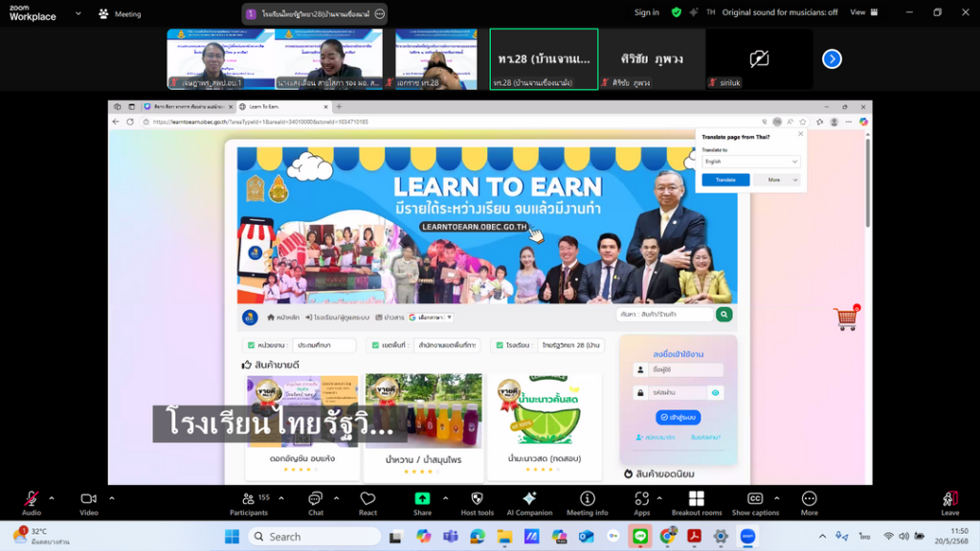Open LINE from the taskbar
Viewport: 980px width, 551px height.
click(640, 536)
